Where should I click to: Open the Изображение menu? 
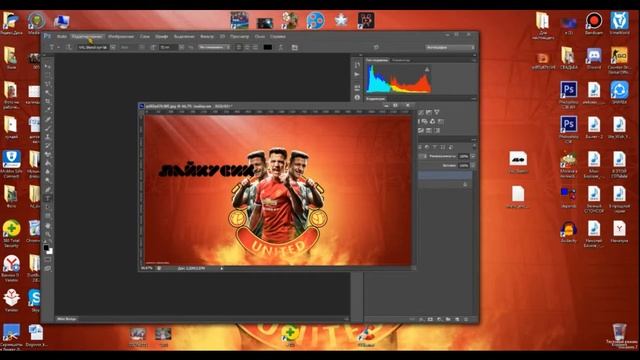click(121, 36)
